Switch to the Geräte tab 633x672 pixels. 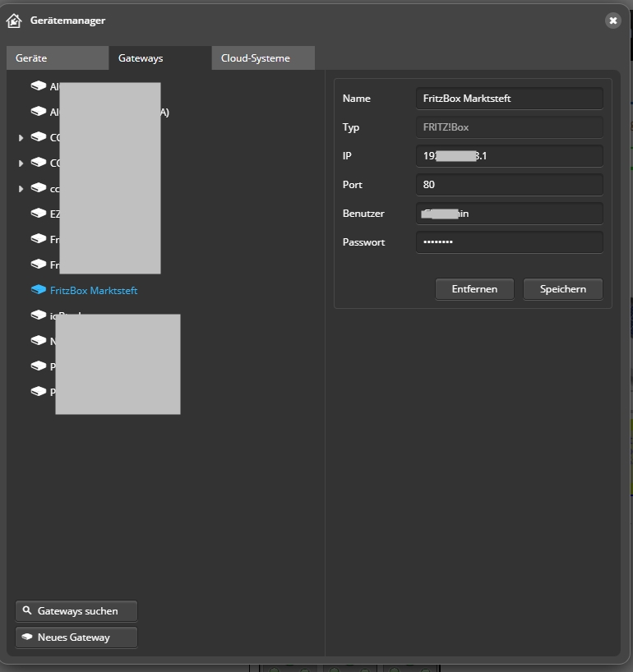tap(58, 58)
